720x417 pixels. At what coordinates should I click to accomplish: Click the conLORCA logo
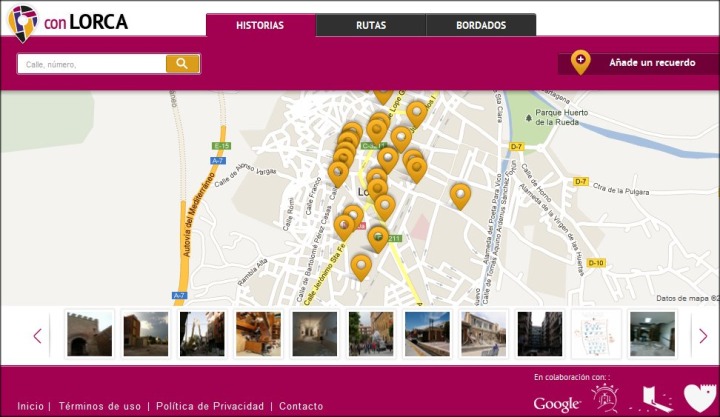[x=67, y=23]
